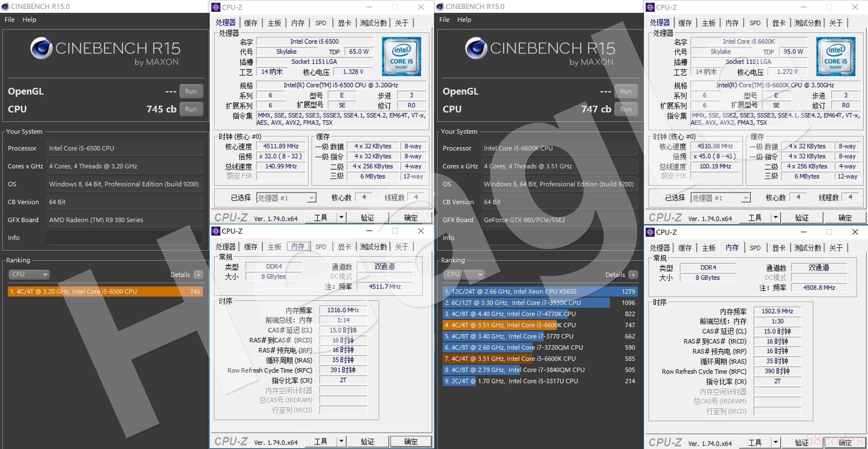Select 缓存 tab in i5 6500 CPU-Z window
Screen dimensions: 868x449
[x=251, y=23]
